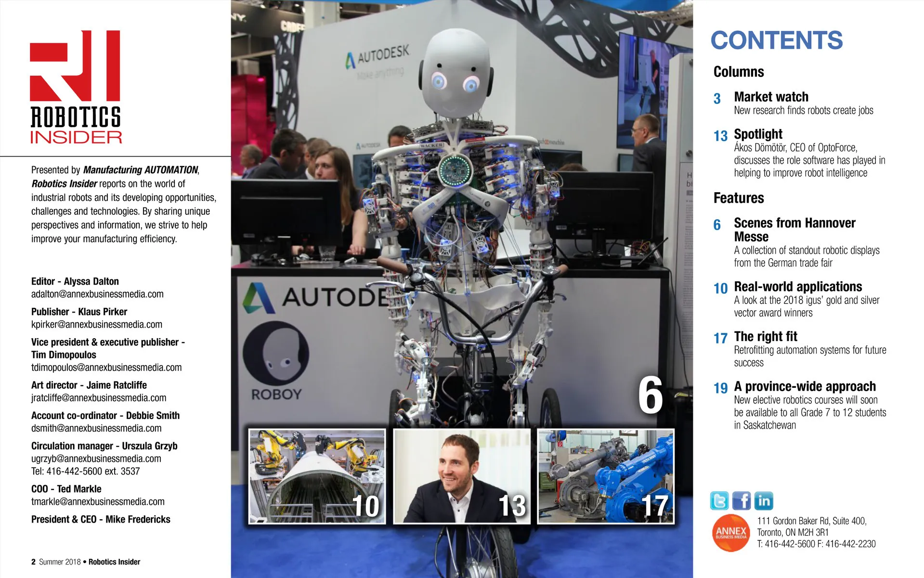924x578 pixels.
Task: Open the LinkedIn icon
Action: tap(764, 501)
